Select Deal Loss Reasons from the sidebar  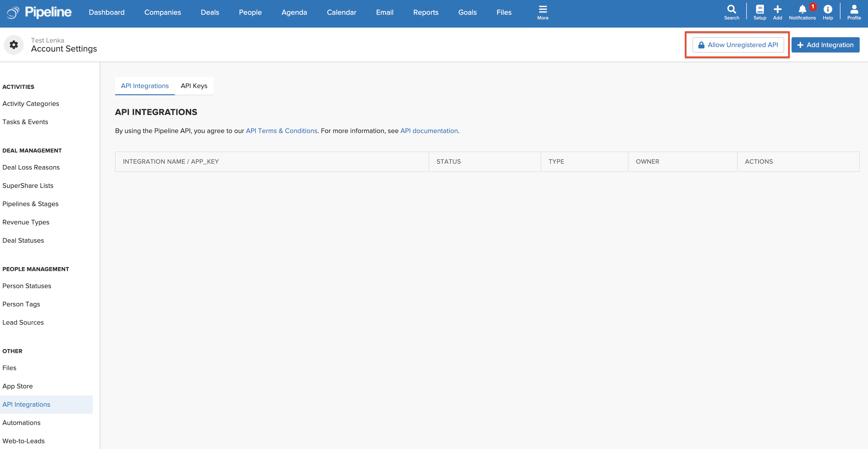(x=31, y=167)
